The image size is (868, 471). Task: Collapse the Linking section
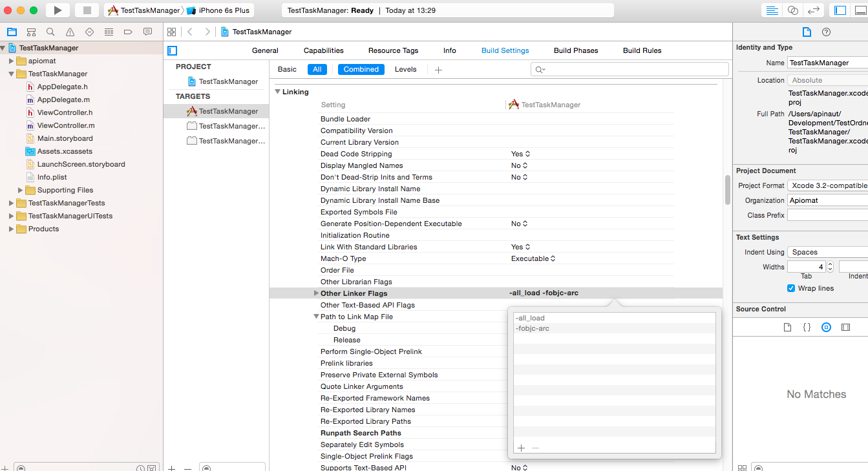(x=278, y=92)
